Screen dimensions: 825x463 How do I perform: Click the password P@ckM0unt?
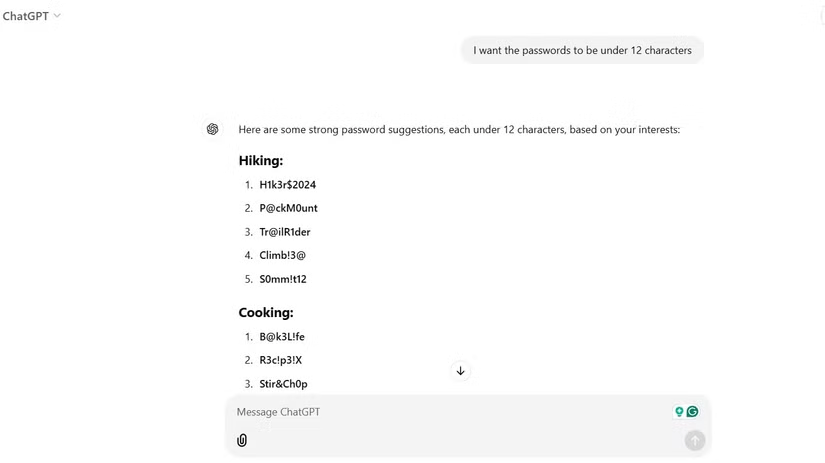[x=288, y=208]
